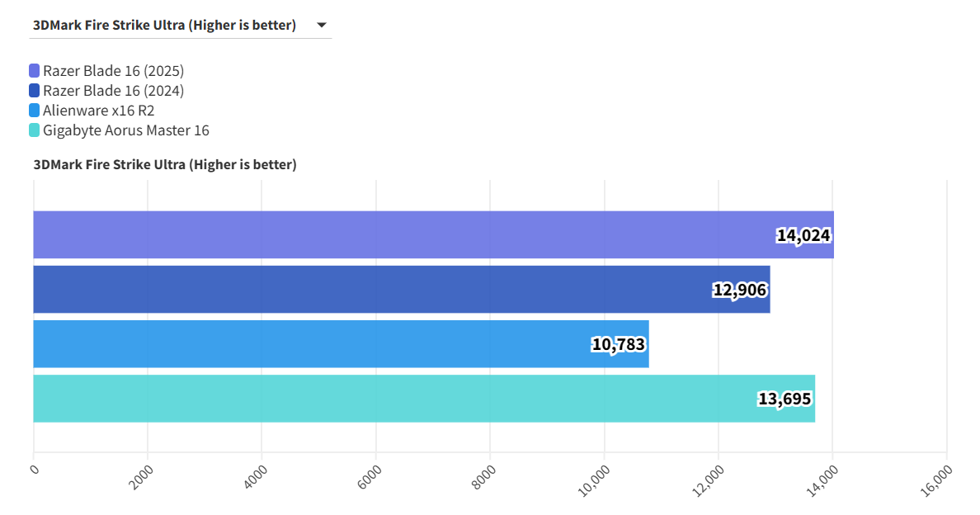Toggle Razer Blade 16 (2024) legend label
The height and width of the screenshot is (515, 980).
(x=113, y=91)
